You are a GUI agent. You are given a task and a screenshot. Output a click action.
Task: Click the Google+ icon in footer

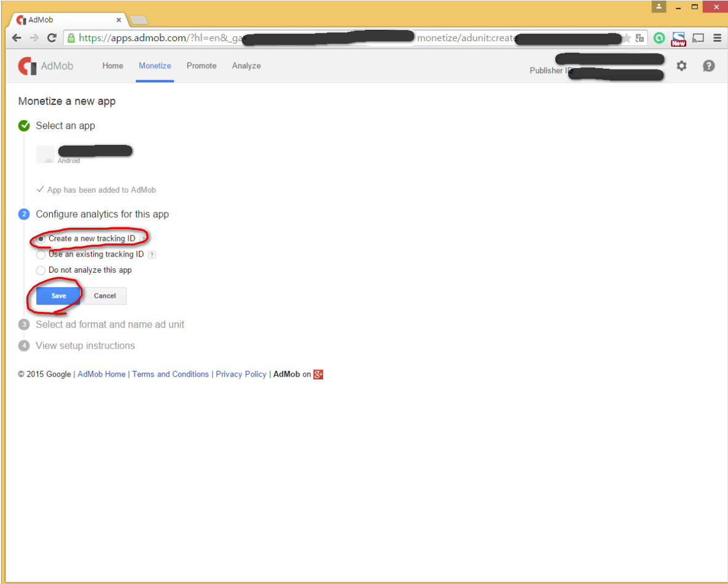(318, 374)
